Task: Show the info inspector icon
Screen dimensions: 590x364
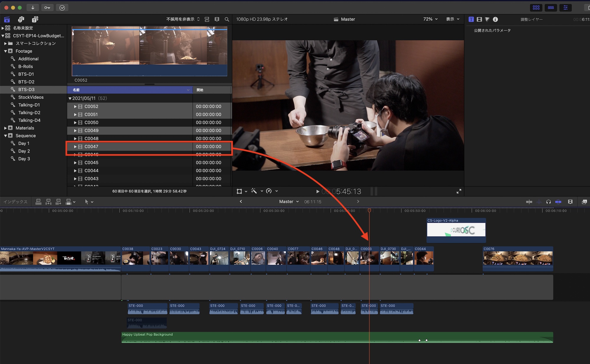Action: tap(495, 19)
